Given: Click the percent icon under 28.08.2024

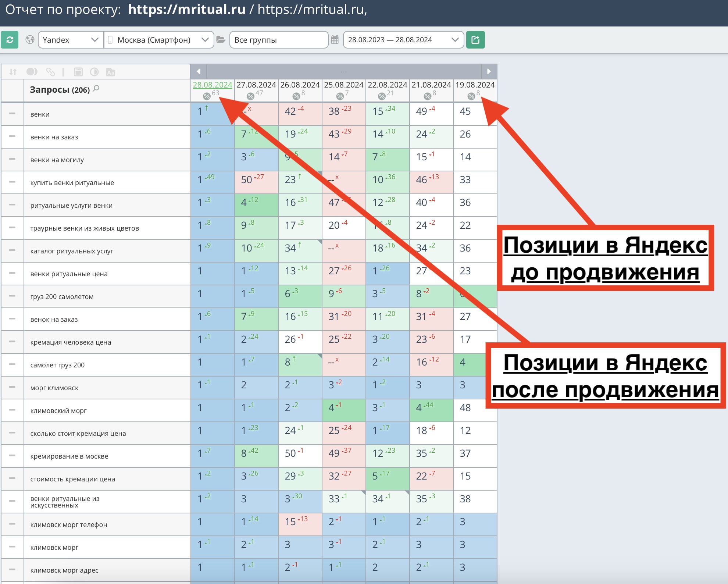Looking at the screenshot, I should (207, 96).
